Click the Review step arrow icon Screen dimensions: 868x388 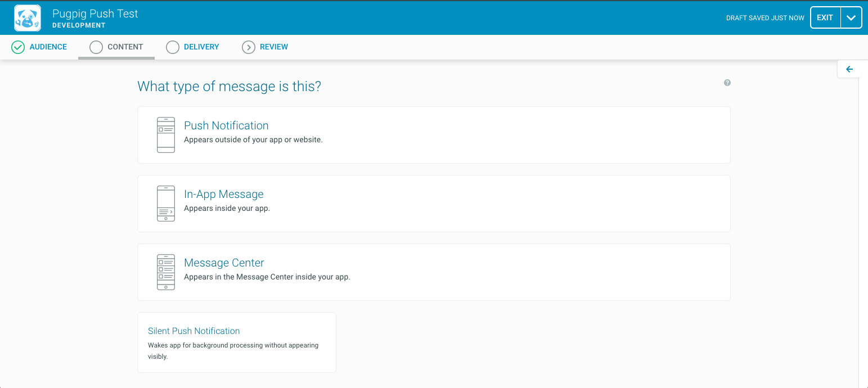tap(249, 47)
